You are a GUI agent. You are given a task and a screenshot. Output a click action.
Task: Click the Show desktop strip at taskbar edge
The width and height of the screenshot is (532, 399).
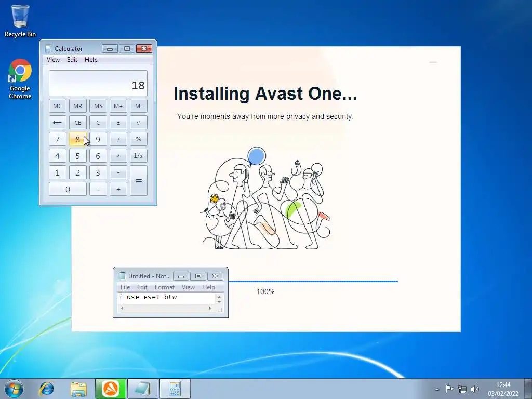click(x=528, y=389)
